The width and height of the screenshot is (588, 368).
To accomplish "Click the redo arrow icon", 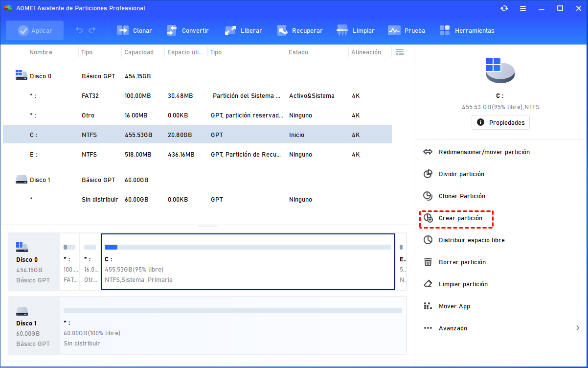I will (92, 30).
